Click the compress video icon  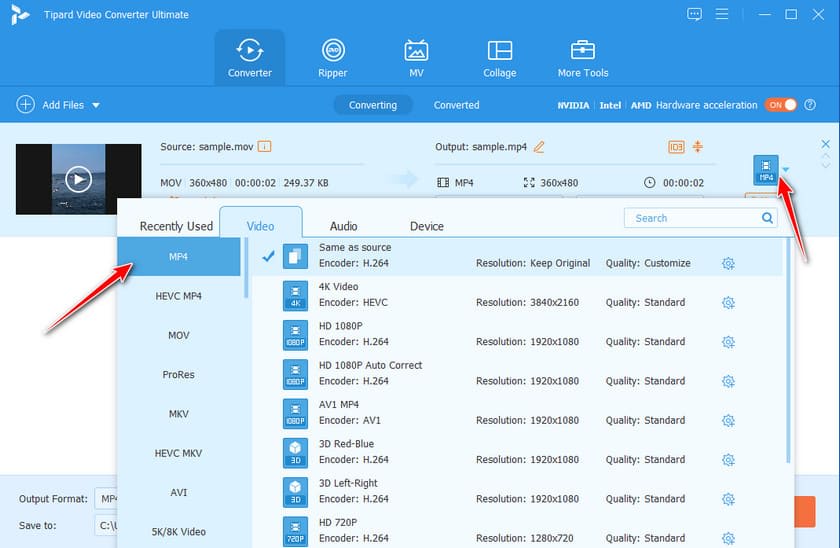point(698,146)
